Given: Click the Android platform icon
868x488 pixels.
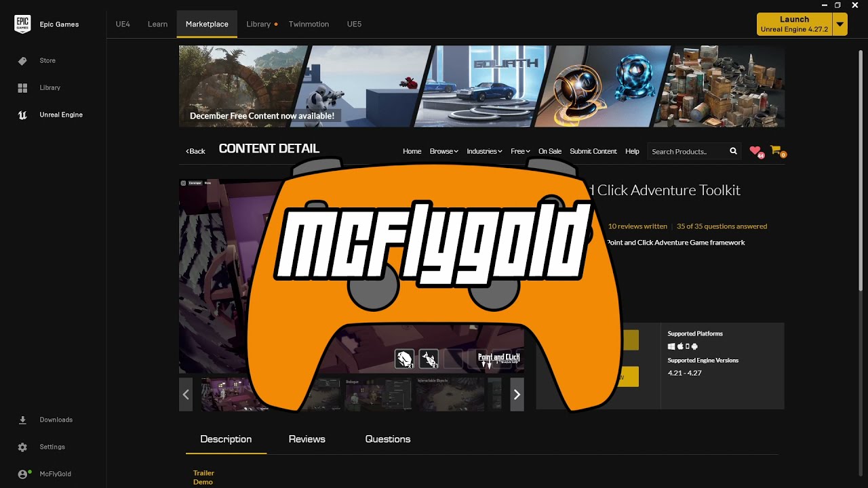Looking at the screenshot, I should (694, 346).
